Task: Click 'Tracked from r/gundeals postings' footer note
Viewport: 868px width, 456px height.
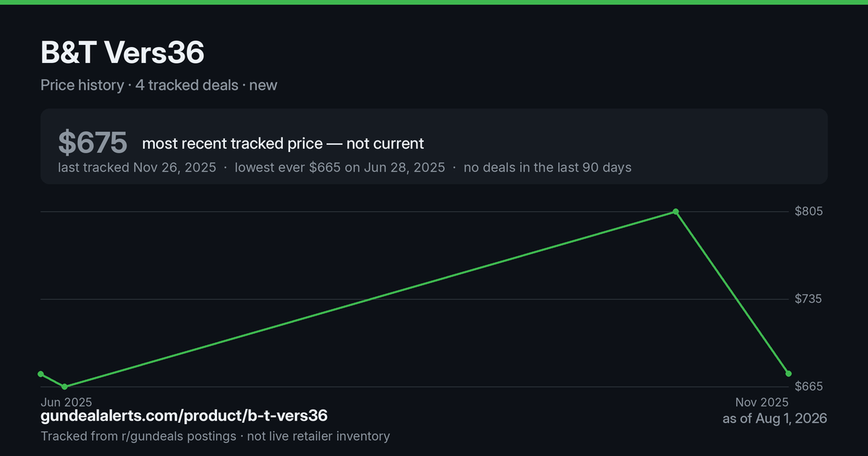Action: click(138, 436)
